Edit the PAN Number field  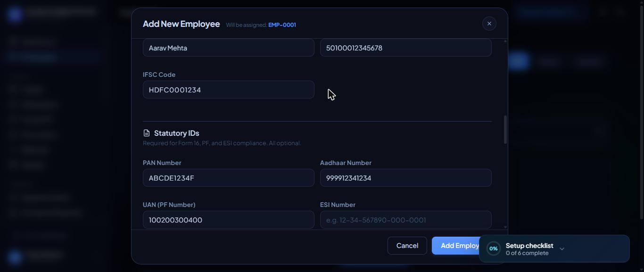pyautogui.click(x=229, y=178)
